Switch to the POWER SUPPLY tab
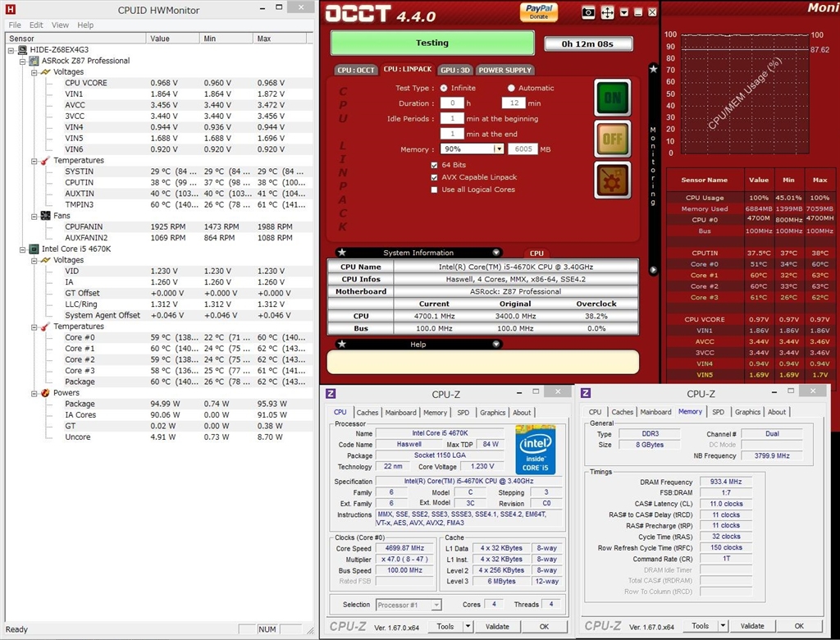Screen dimensions: 840x640 click(504, 71)
